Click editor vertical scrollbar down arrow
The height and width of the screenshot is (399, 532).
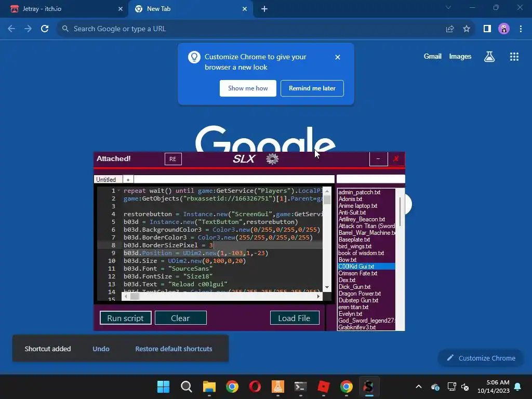click(327, 287)
